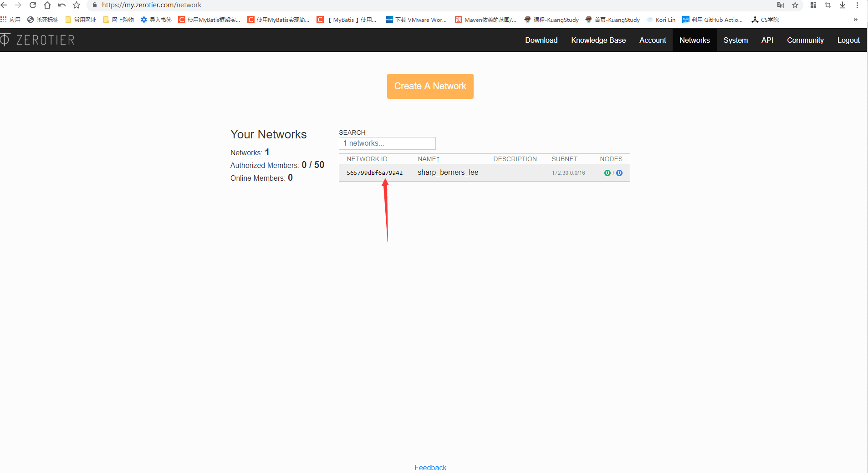Open the API nav item

pyautogui.click(x=767, y=40)
